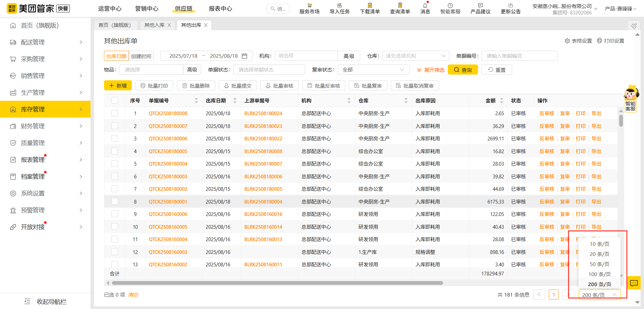Click the 导入任务 import tasks icon

(339, 8)
